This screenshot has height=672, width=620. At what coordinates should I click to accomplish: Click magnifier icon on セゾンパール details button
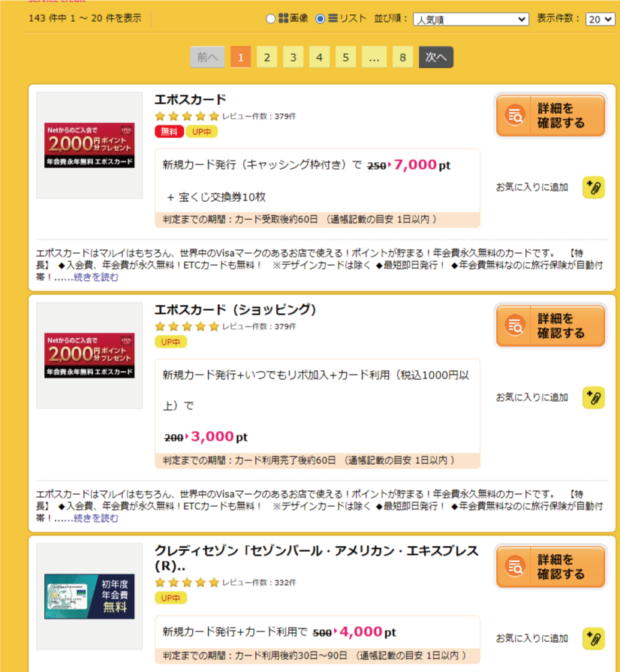[x=515, y=566]
